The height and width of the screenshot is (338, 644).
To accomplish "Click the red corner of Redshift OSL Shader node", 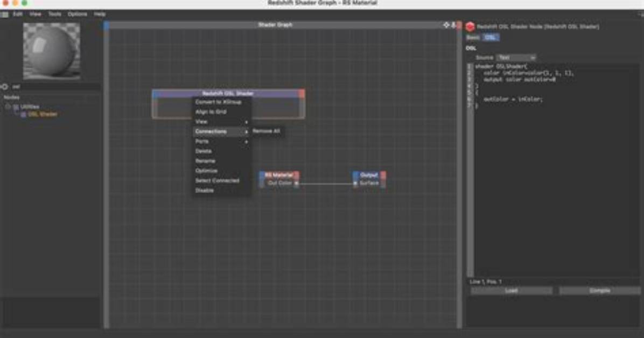I will 302,94.
